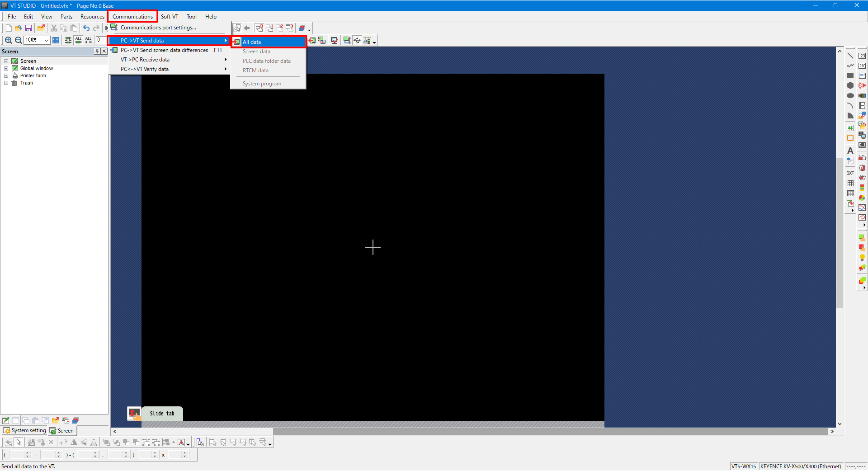This screenshot has width=868, height=471.
Task: Click the Undo arrow icon
Action: pos(86,28)
